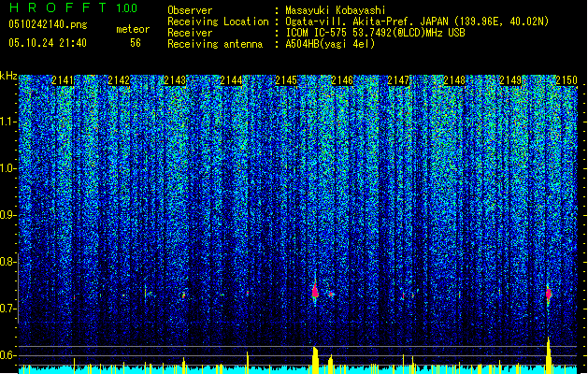Click the 1.1 kHz frequency label
588x374 pixels.
tap(7, 122)
